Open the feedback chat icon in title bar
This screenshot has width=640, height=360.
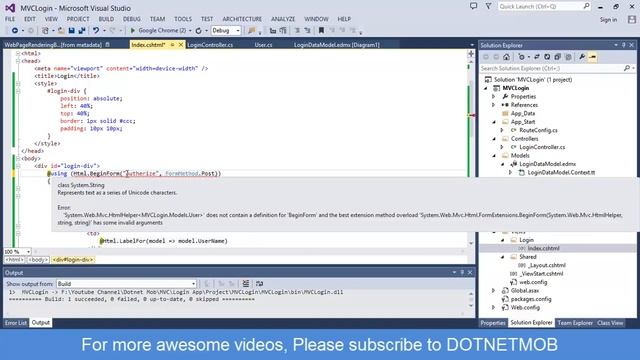(x=473, y=6)
